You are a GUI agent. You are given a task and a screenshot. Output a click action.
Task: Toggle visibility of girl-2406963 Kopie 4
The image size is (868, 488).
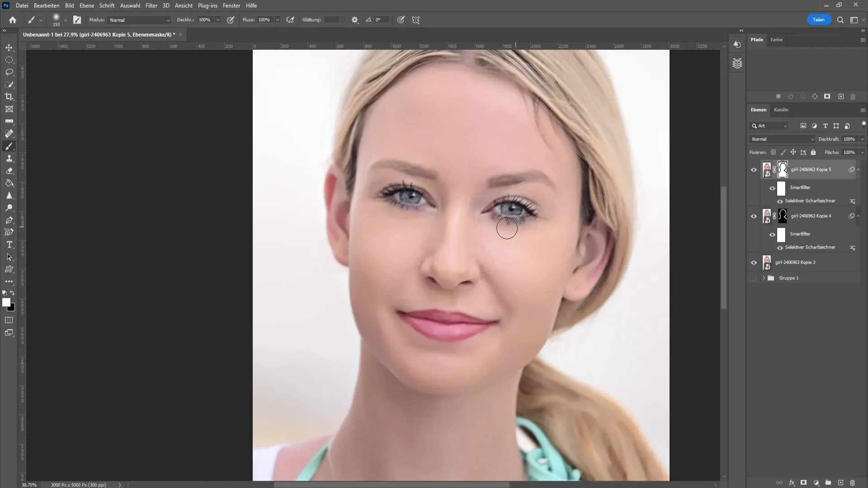(x=754, y=216)
